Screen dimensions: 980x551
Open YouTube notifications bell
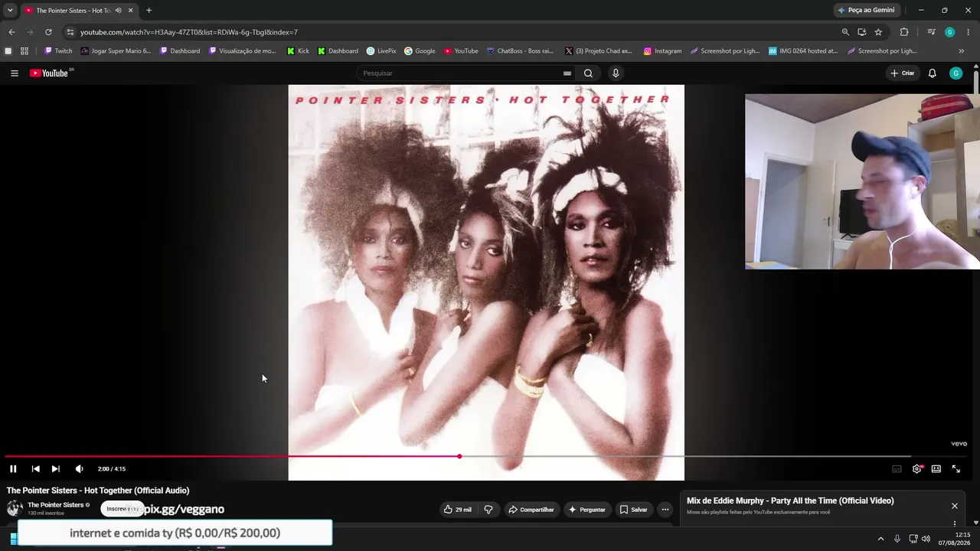932,73
